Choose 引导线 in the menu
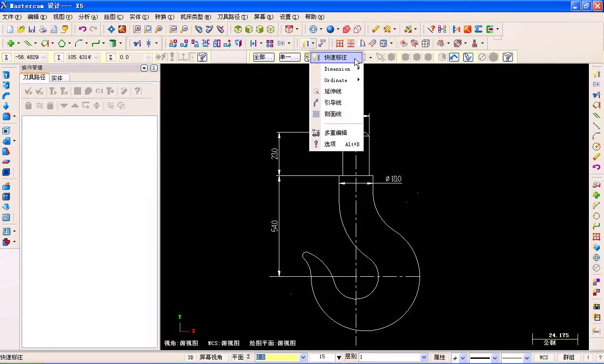The height and width of the screenshot is (364, 604). [336, 103]
